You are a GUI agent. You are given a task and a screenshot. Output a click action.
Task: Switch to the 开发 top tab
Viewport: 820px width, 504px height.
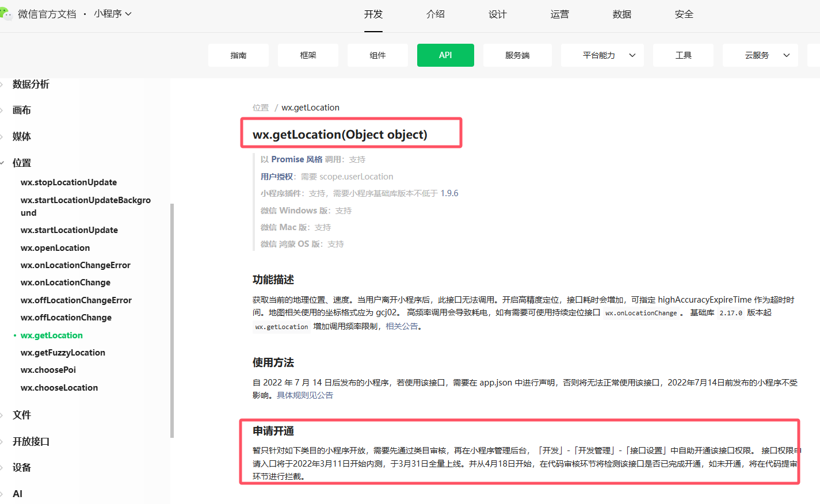click(x=373, y=14)
